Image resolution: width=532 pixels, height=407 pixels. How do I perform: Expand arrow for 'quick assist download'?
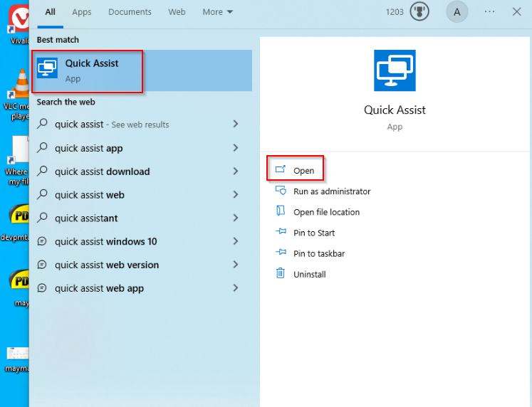click(x=236, y=171)
